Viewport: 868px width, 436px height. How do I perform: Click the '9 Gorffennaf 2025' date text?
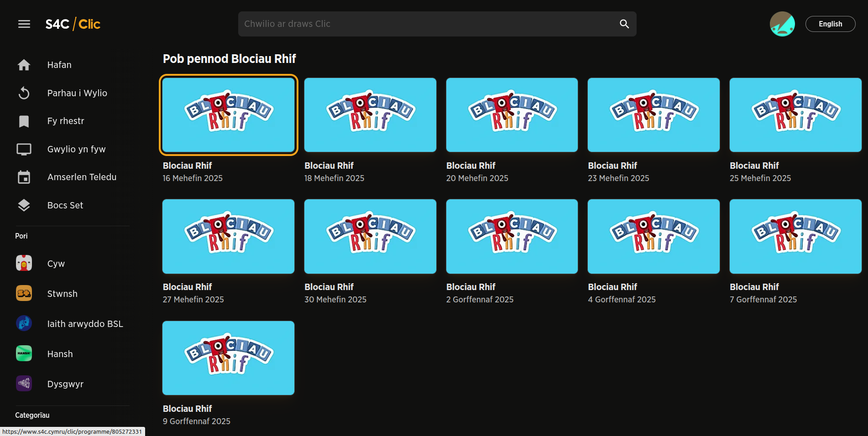pyautogui.click(x=197, y=421)
